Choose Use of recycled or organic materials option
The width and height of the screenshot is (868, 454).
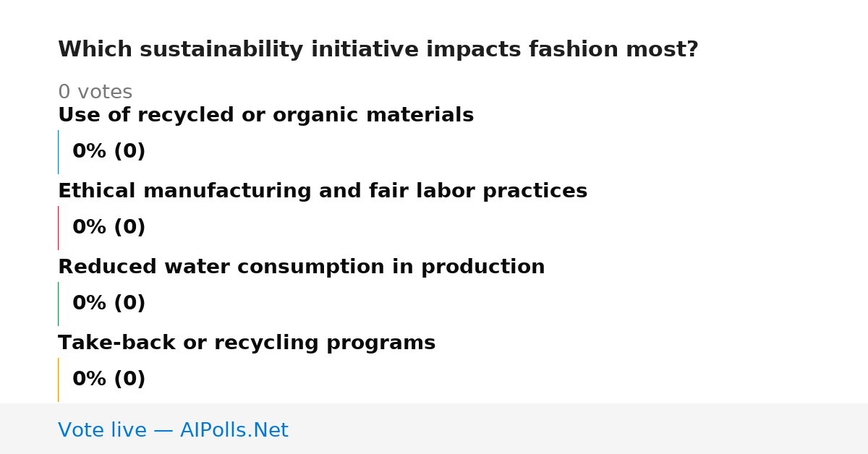(265, 116)
